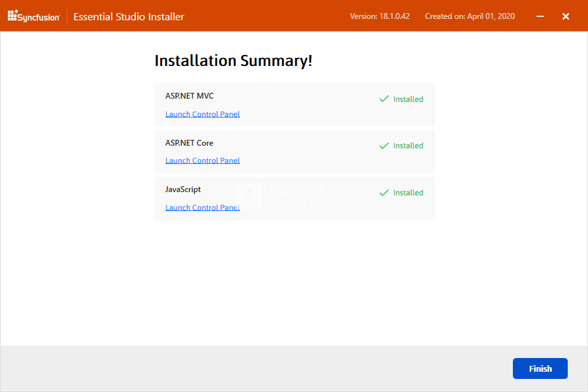588x392 pixels.
Task: Click the "Version: 18.1.0.42" text
Action: [x=380, y=16]
